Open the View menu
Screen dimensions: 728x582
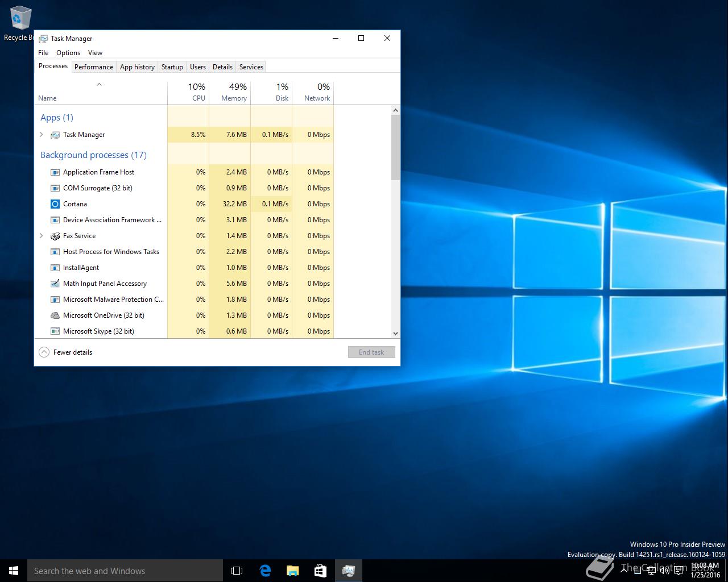pyautogui.click(x=95, y=53)
